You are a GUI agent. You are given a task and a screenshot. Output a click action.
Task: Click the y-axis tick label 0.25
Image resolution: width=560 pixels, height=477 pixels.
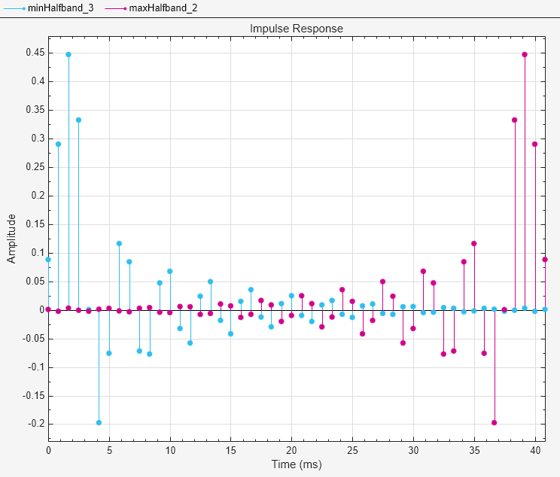pyautogui.click(x=35, y=167)
